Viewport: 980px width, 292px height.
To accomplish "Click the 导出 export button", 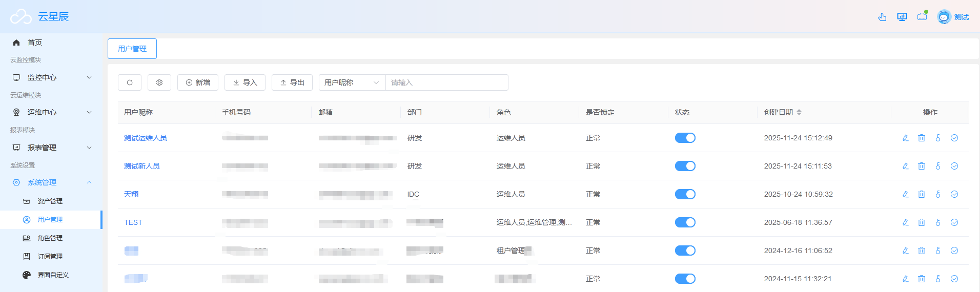I will click(292, 82).
